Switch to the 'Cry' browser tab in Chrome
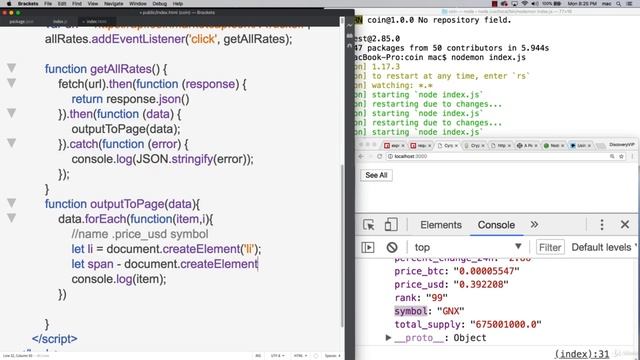 click(475, 146)
